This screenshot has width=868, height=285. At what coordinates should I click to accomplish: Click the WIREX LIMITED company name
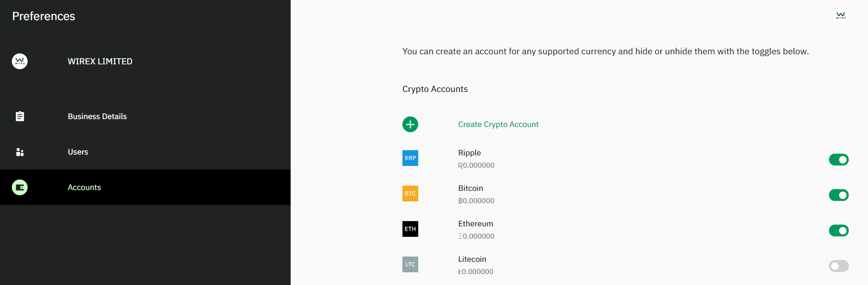click(100, 61)
